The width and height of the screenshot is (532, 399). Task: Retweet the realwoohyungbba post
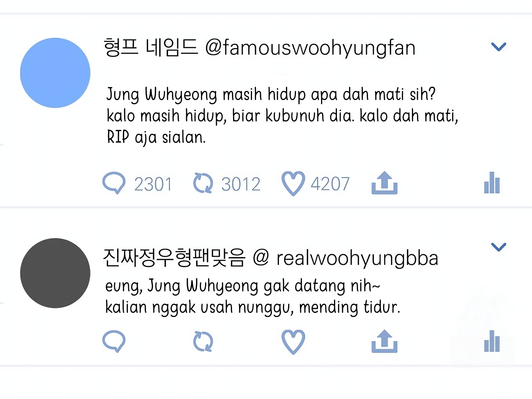coord(203,341)
